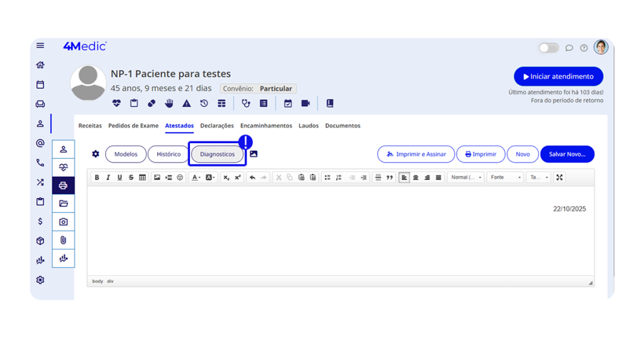Insert image using editor toolbar image icon

(x=157, y=178)
